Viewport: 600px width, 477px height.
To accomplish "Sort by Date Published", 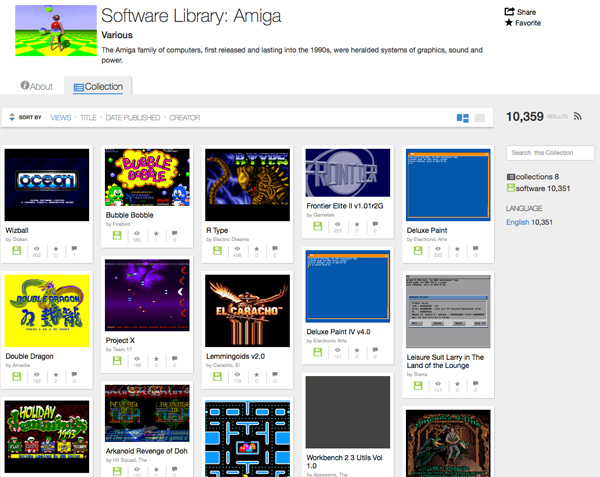I will [133, 117].
